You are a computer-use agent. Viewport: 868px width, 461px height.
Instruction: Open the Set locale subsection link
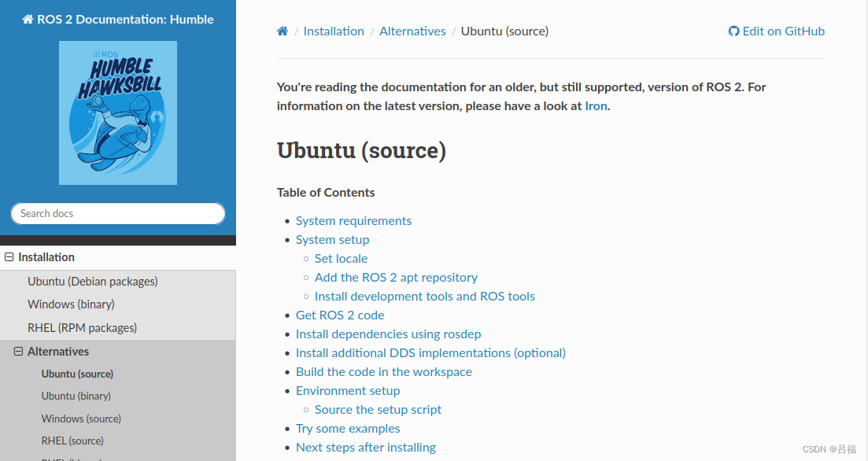point(341,259)
